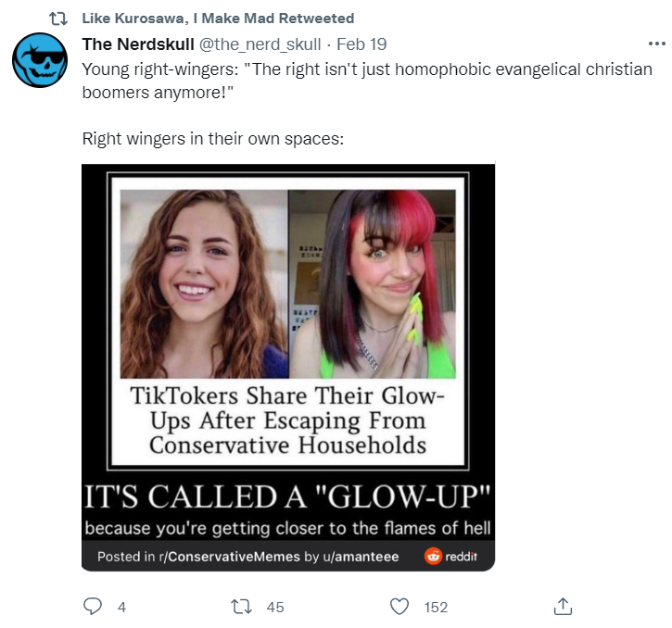
Task: Retweet this post via the arrows icon
Action: (x=241, y=607)
